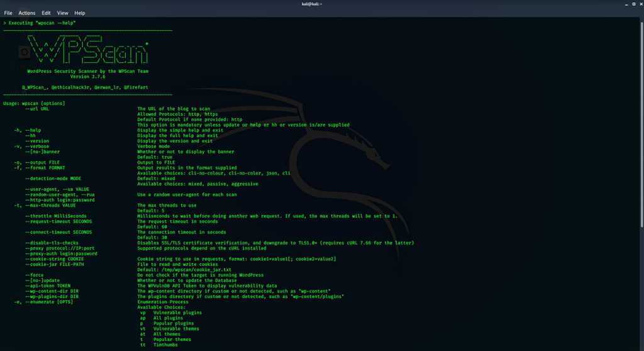Click the '-o, --output FILE' option

(x=37, y=162)
